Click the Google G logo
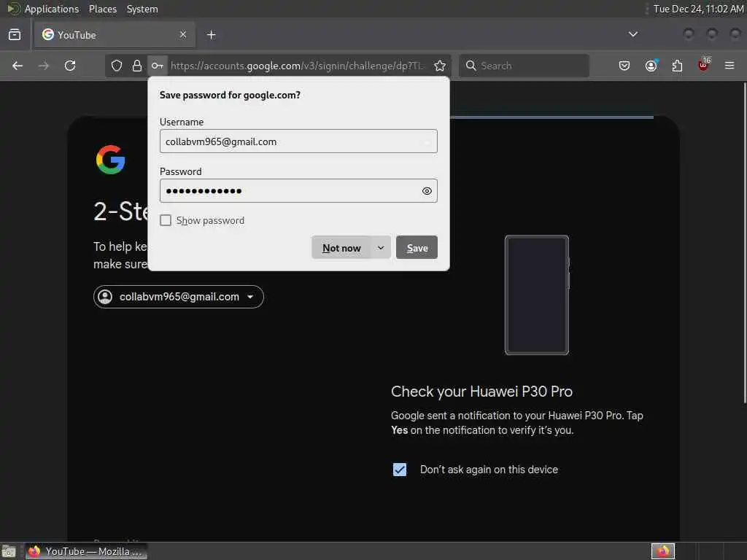The width and height of the screenshot is (747, 560). point(111,160)
